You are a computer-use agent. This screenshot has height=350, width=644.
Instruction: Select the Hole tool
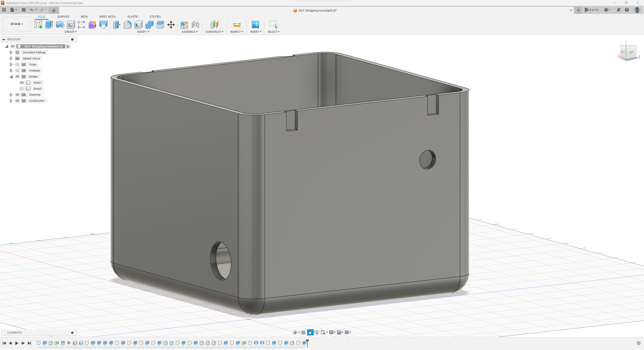71,24
